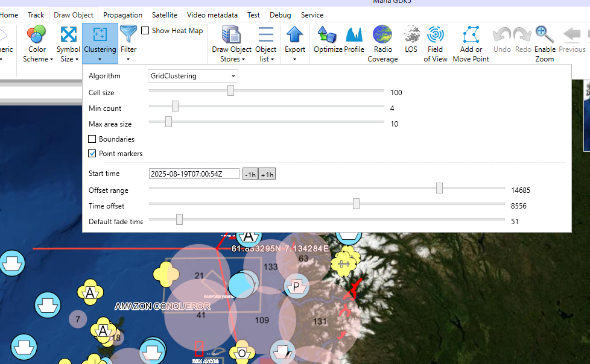This screenshot has width=590, height=364.
Task: Open the Video metadata tab
Action: pos(212,15)
